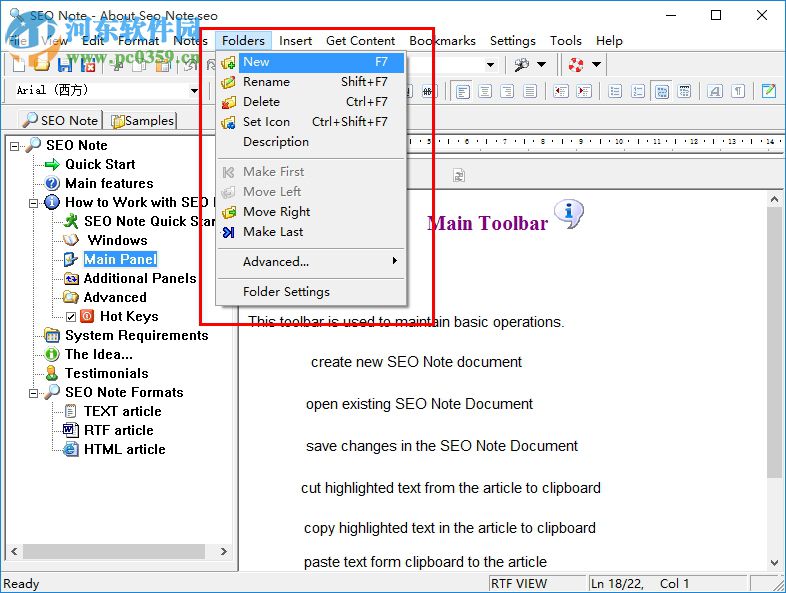Click the align left toolbar icon
Viewport: 786px width, 593px height.
463,91
